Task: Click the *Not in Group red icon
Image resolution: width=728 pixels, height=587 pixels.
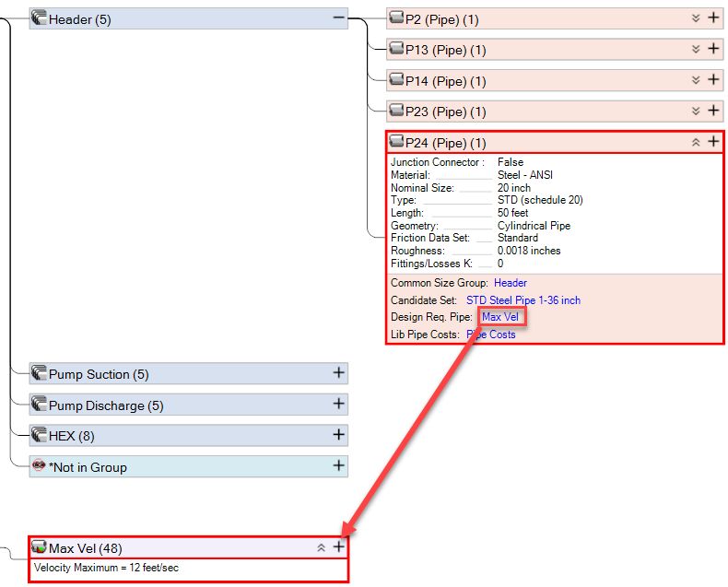Action: [39, 464]
